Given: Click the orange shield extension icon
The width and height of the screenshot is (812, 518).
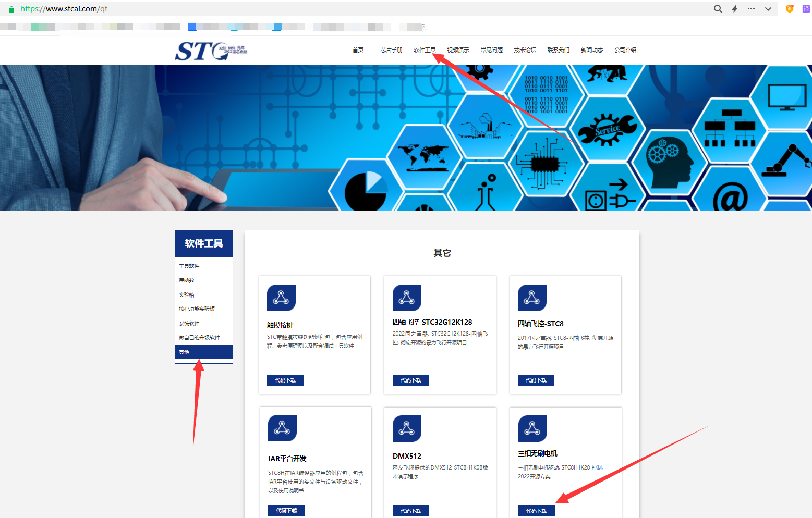Looking at the screenshot, I should (790, 9).
